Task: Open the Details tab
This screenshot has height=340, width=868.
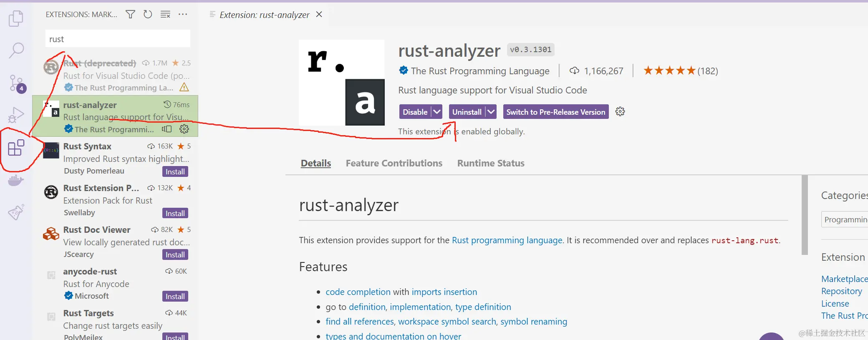Action: (316, 163)
